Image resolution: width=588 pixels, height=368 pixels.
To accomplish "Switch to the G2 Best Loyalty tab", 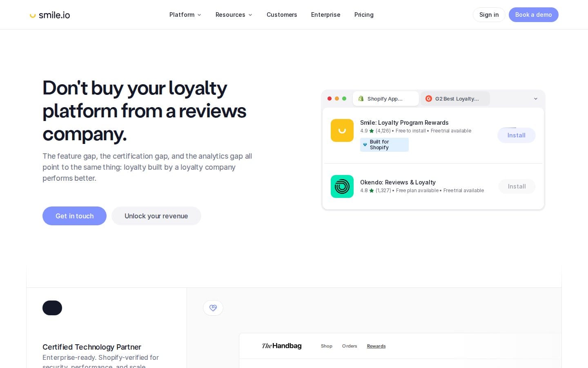I will point(455,99).
